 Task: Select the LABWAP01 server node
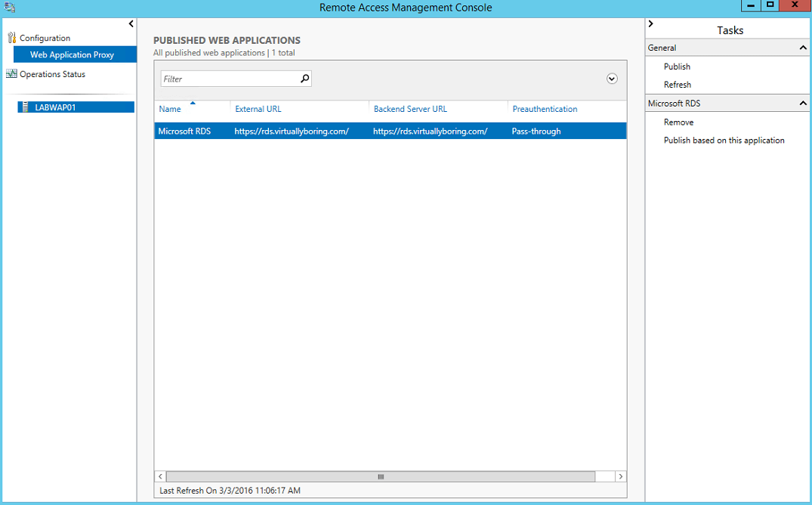pyautogui.click(x=76, y=107)
